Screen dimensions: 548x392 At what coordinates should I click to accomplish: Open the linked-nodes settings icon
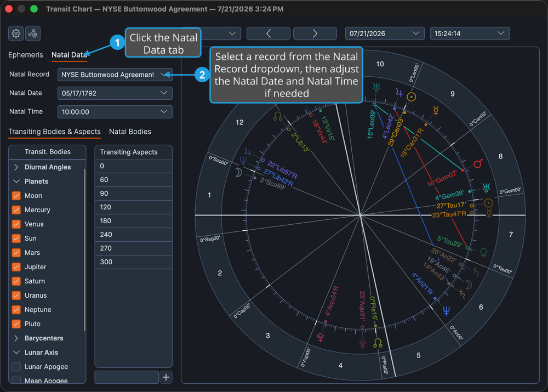(x=33, y=33)
